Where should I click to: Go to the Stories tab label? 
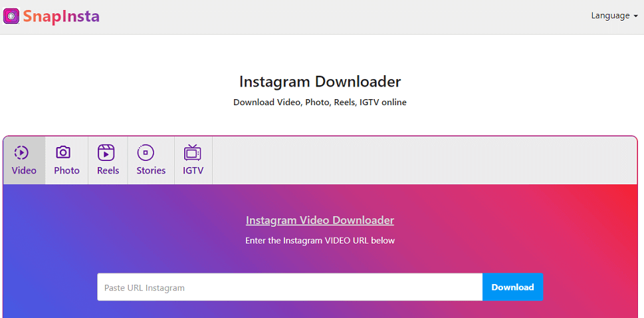[x=151, y=170]
